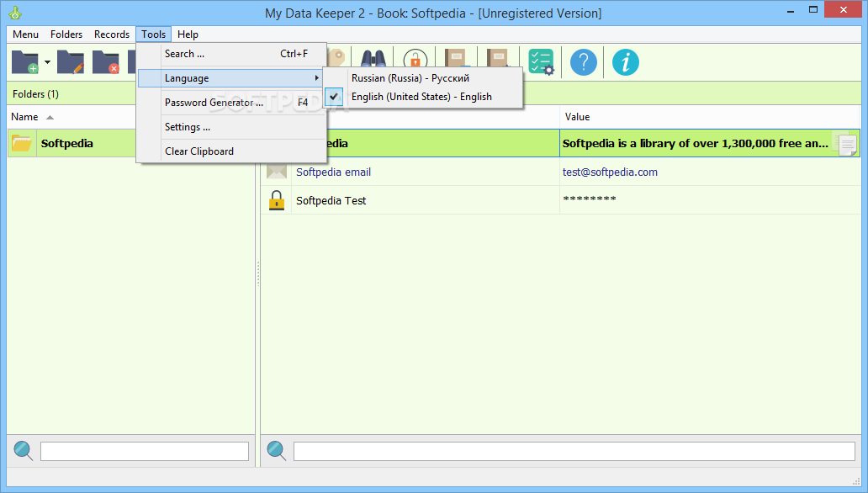Image resolution: width=868 pixels, height=493 pixels.
Task: Click the binoculars Search icon
Action: point(373,59)
